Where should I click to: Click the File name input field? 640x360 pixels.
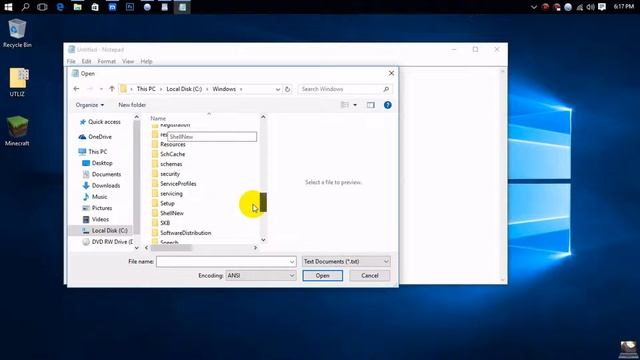click(222, 262)
